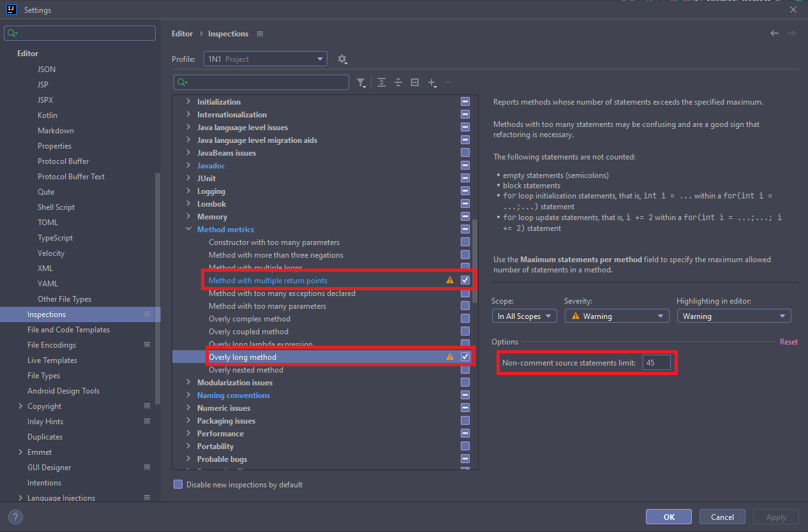
Task: Click the help question mark icon
Action: tap(16, 517)
